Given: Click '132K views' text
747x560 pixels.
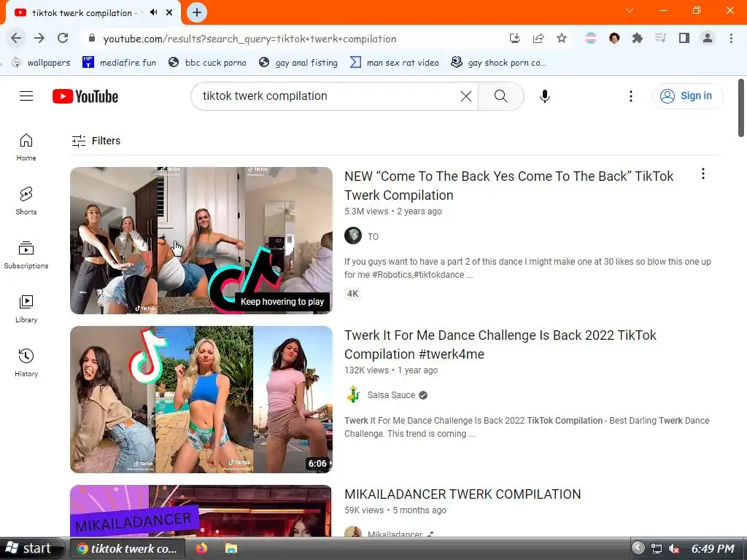Looking at the screenshot, I should (x=366, y=370).
